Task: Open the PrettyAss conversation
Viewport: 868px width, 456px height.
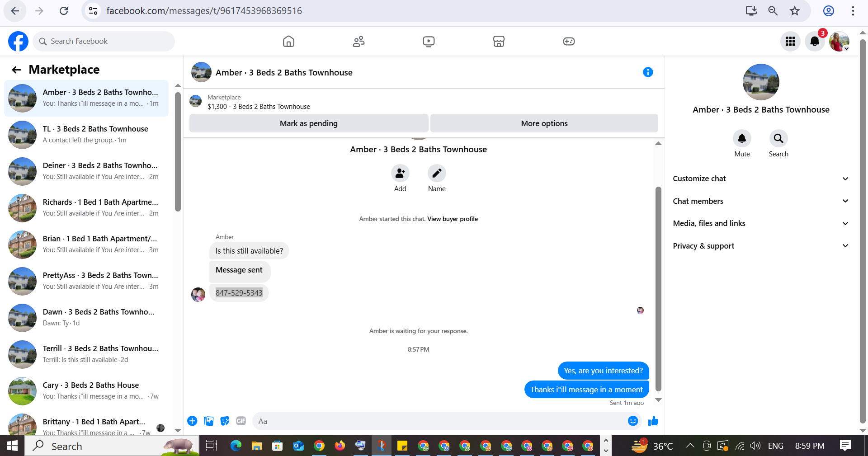Action: pyautogui.click(x=86, y=281)
